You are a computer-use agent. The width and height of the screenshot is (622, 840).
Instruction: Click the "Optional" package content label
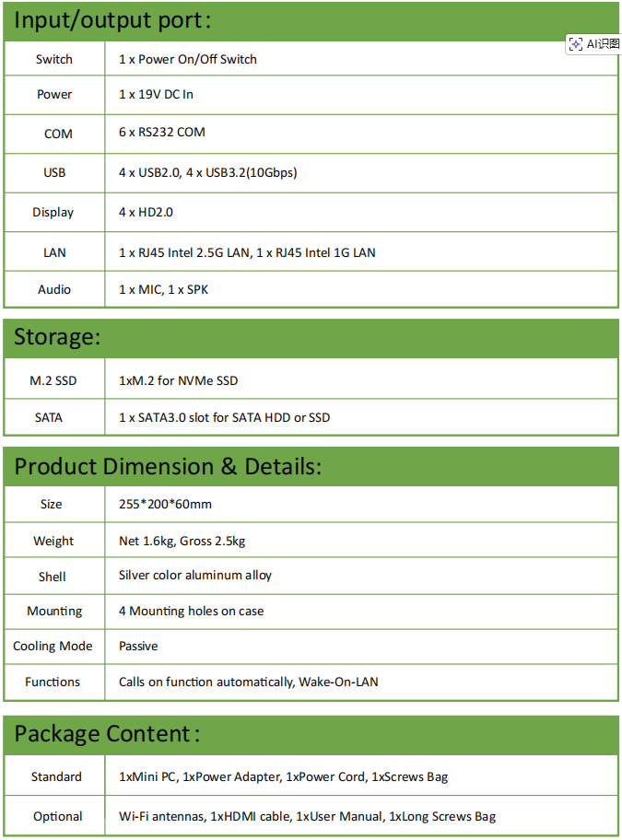tap(57, 816)
